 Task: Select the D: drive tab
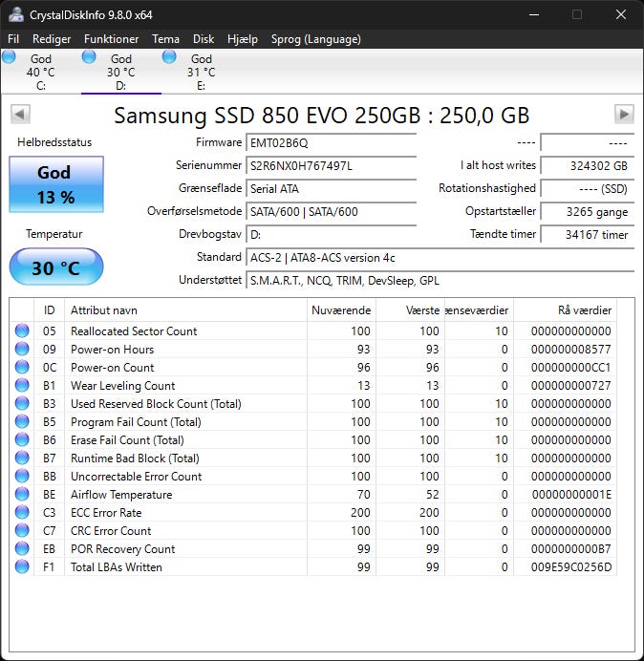coord(120,73)
